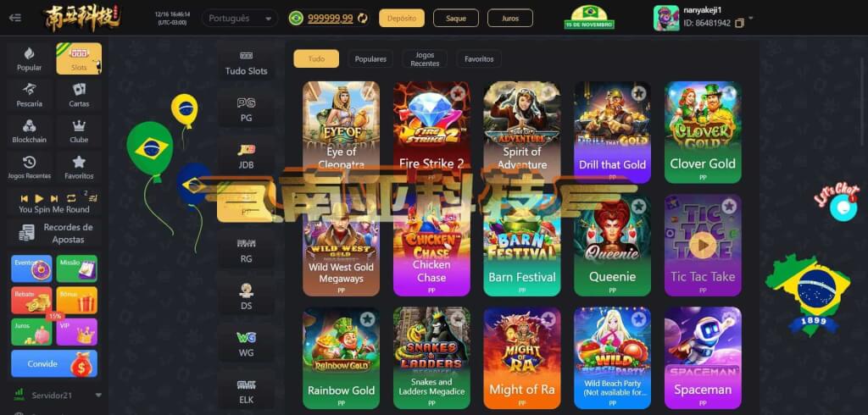This screenshot has height=415, width=868.
Task: Select the PG provider tab
Action: [247, 109]
